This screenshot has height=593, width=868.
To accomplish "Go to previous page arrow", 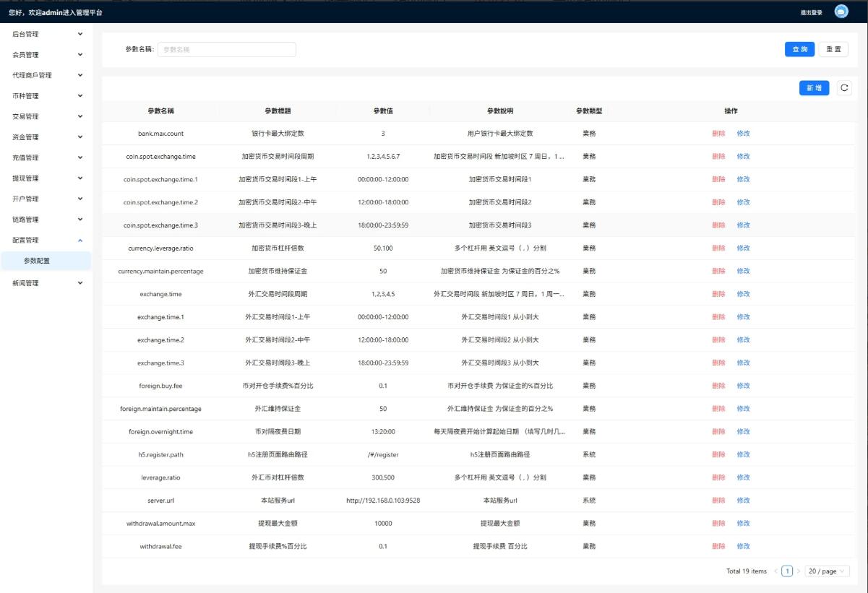I will [776, 571].
